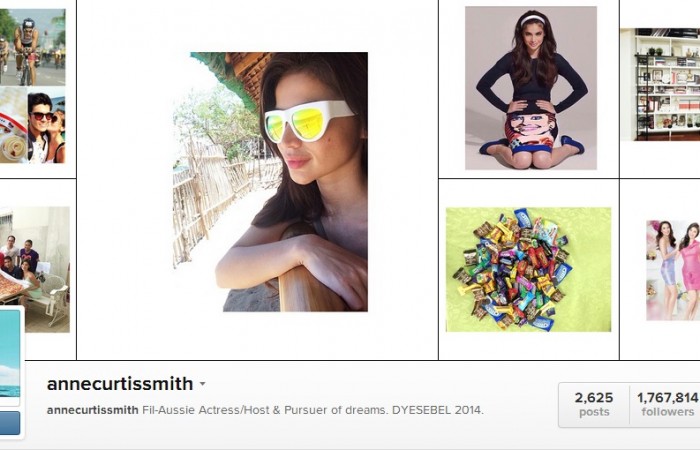Open the 2,625 posts counter
The height and width of the screenshot is (450, 700).
[594, 404]
